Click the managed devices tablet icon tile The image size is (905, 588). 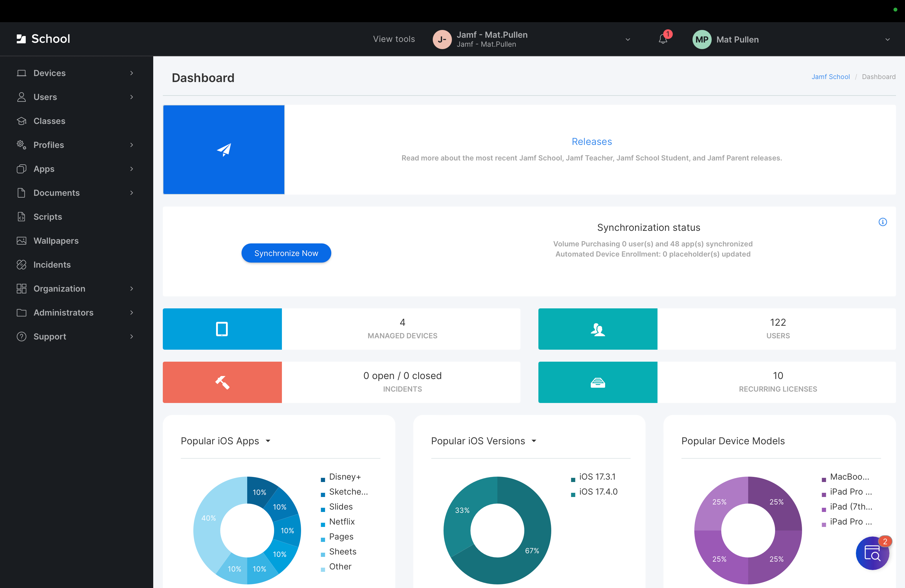222,329
